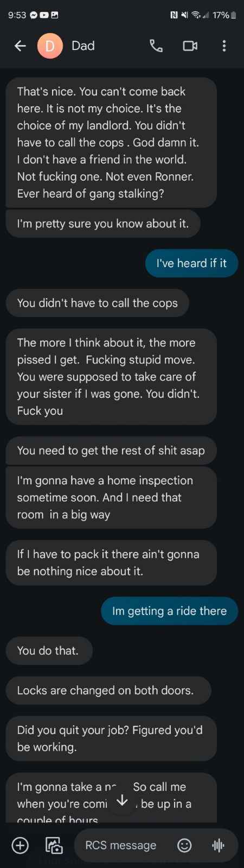The height and width of the screenshot is (868, 244).
Task: Tap the back arrow icon
Action: click(20, 46)
